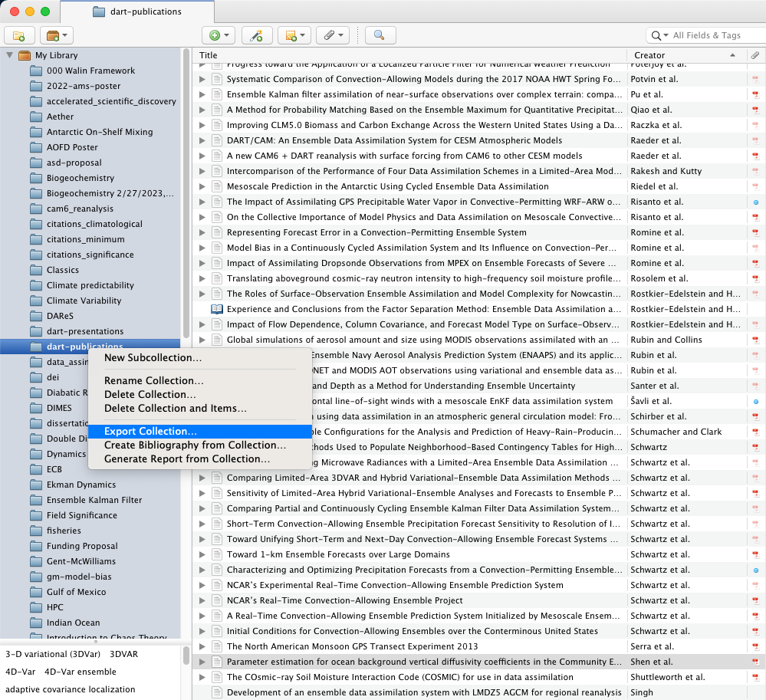Select Delete Collection and Items… menu entry
This screenshot has height=700, width=766.
tap(176, 408)
